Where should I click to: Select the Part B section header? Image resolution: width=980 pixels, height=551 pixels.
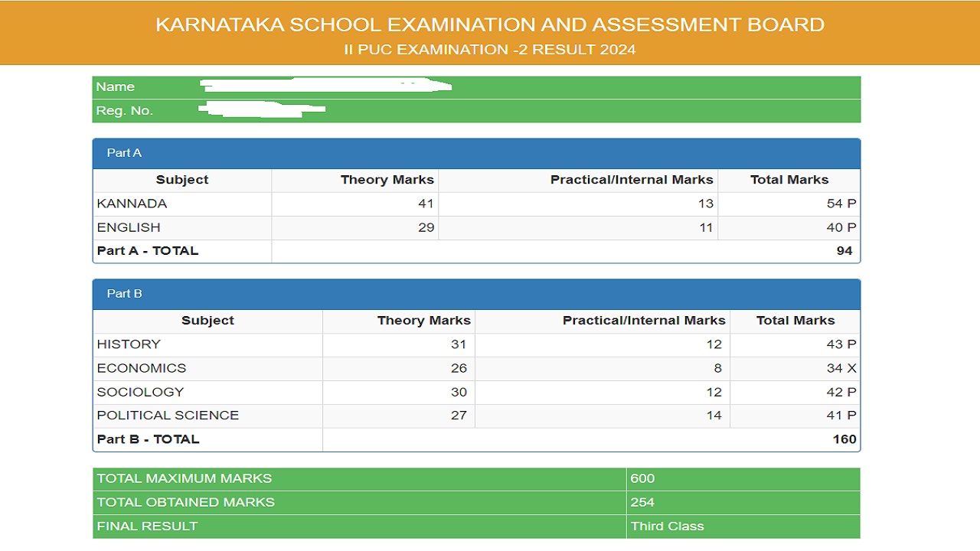124,294
